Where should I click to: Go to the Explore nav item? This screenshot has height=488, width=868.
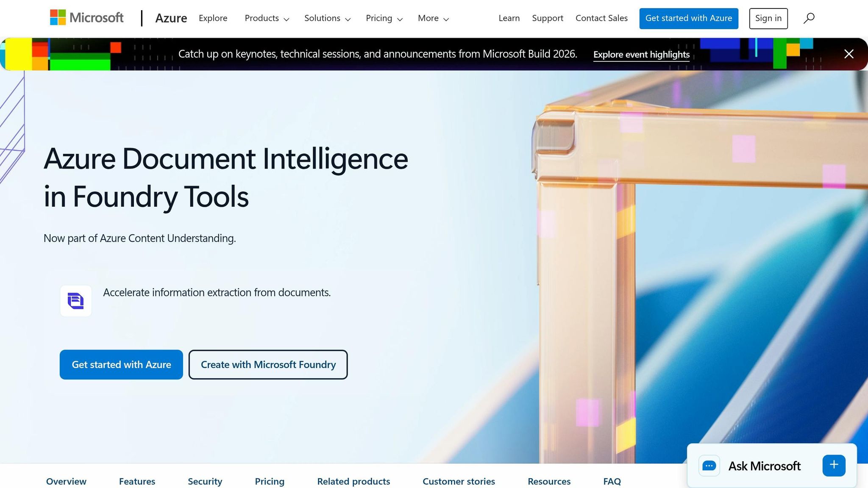pos(213,18)
